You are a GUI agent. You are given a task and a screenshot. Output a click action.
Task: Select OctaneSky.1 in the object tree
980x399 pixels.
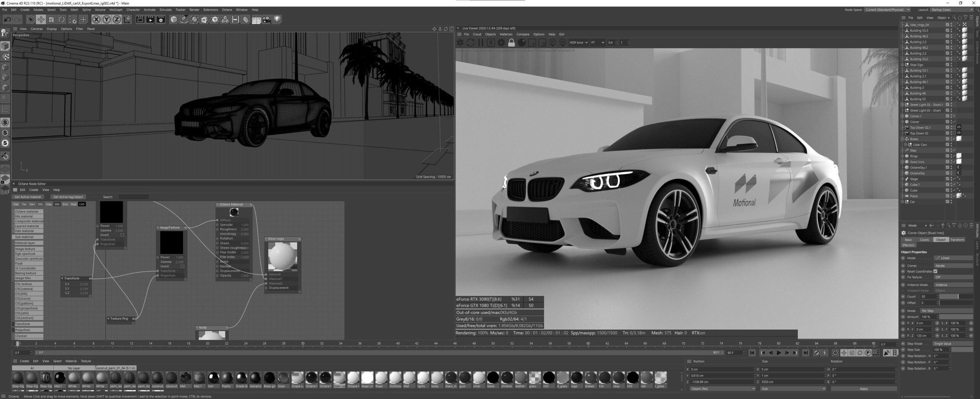point(918,167)
